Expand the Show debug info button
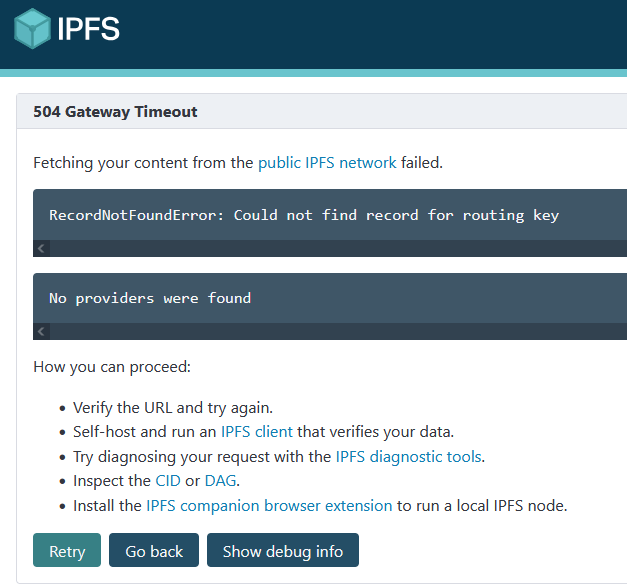 click(283, 550)
